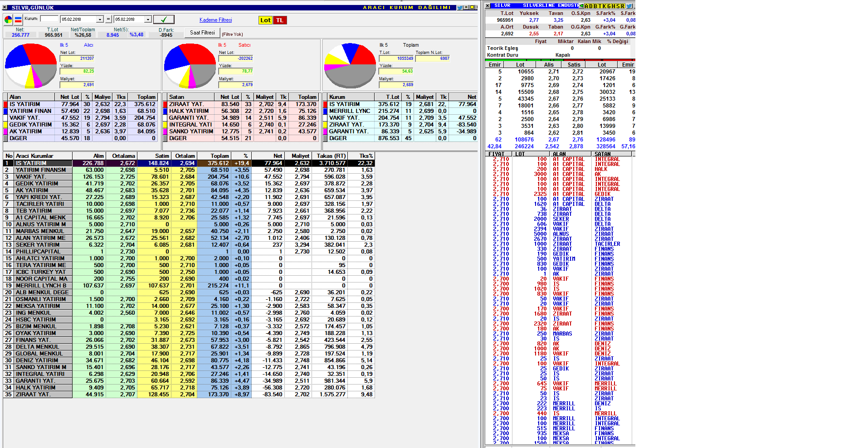Select YAPI KREDI YAT. row
Image resolution: width=868 pixels, height=448 pixels.
(189, 197)
